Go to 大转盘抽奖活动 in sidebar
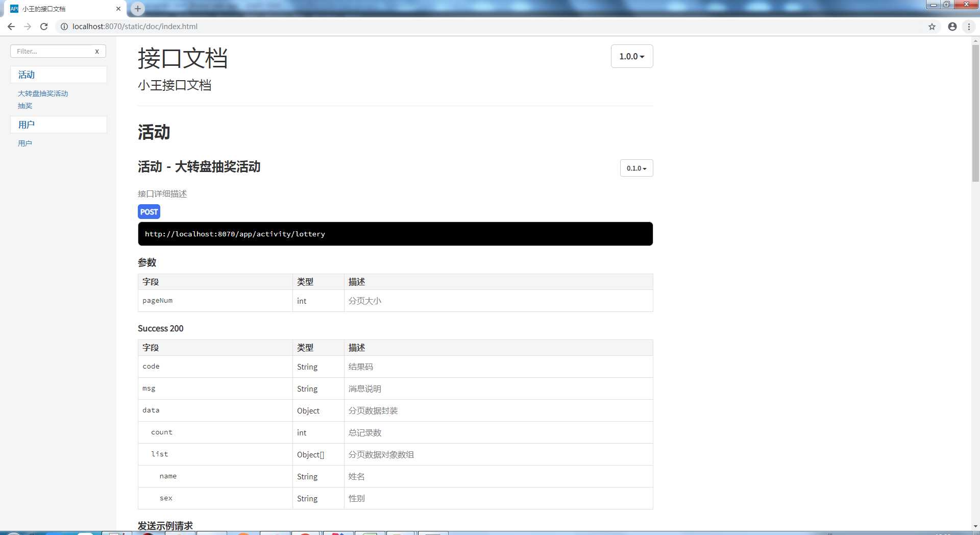Image resolution: width=980 pixels, height=535 pixels. (x=43, y=93)
